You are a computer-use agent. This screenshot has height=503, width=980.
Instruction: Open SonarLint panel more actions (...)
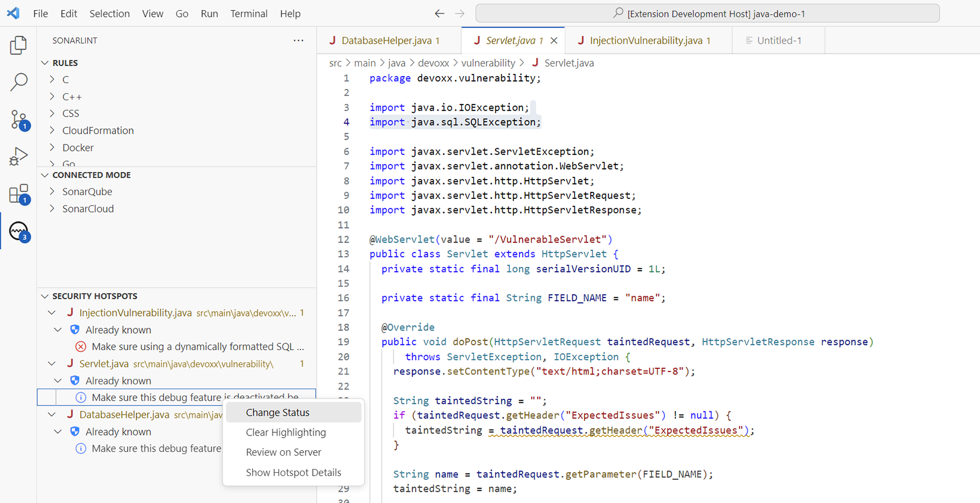pyautogui.click(x=298, y=40)
